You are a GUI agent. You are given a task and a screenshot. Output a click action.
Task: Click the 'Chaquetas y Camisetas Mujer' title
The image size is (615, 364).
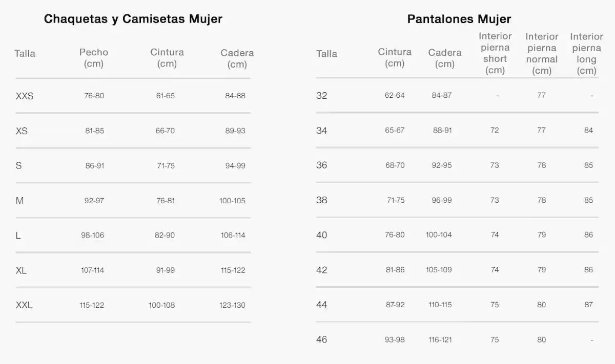tap(133, 19)
